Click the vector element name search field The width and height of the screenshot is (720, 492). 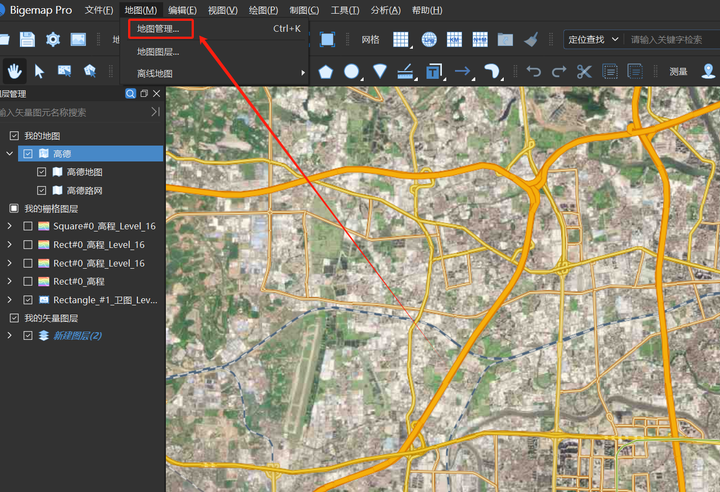[73, 113]
